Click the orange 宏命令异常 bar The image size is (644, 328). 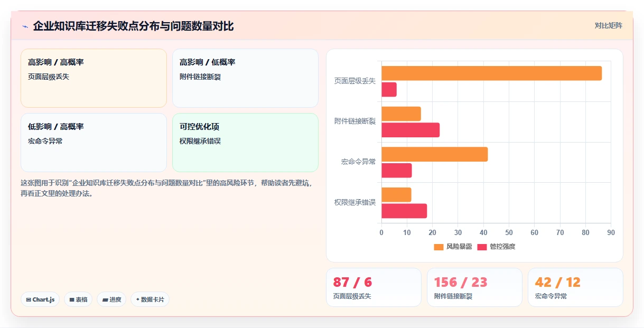(x=434, y=154)
